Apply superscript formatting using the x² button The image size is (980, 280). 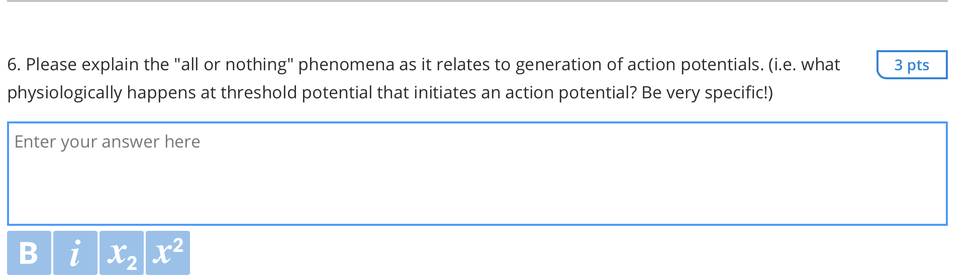167,253
